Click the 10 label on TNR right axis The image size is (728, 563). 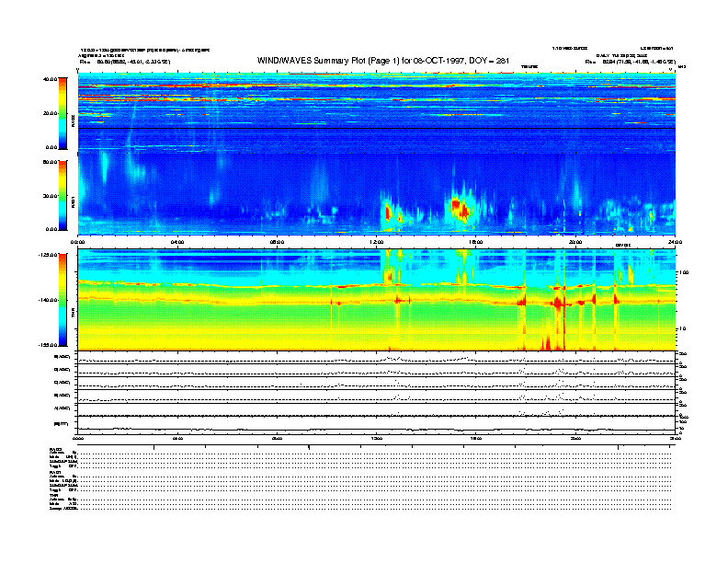coord(683,329)
